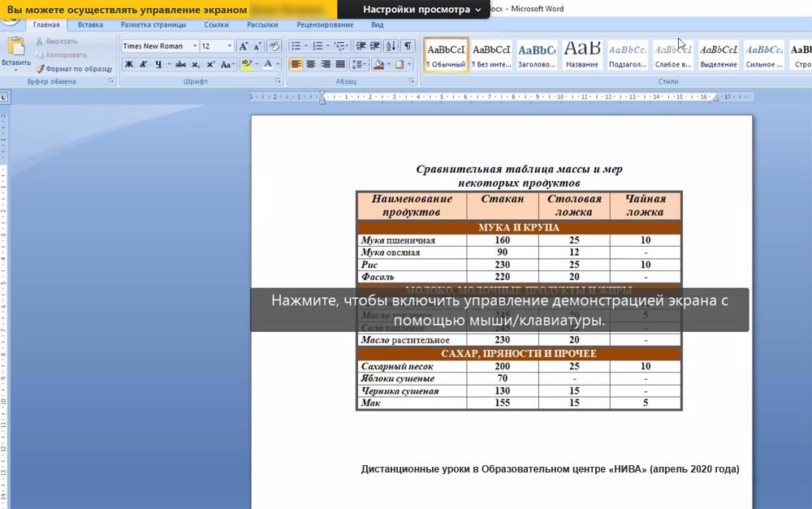The height and width of the screenshot is (509, 812).
Task: Apply shading with the paint bucket
Action: point(379,64)
